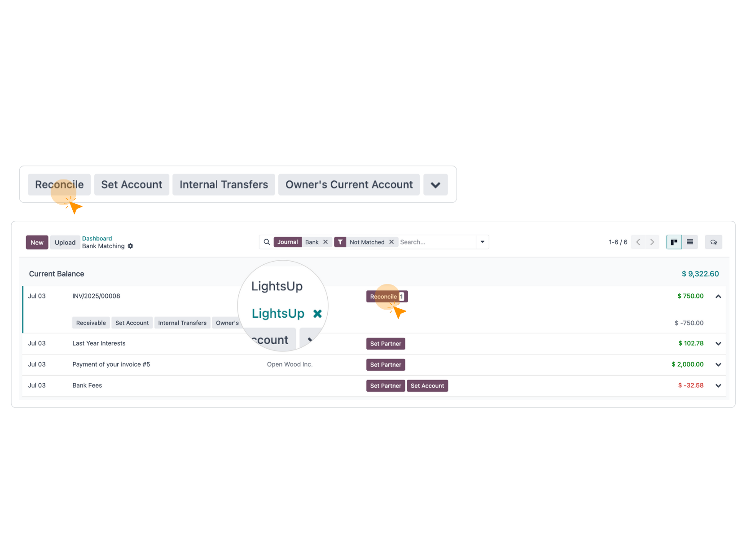Click the Reconcile button
747x560 pixels.
click(x=59, y=184)
